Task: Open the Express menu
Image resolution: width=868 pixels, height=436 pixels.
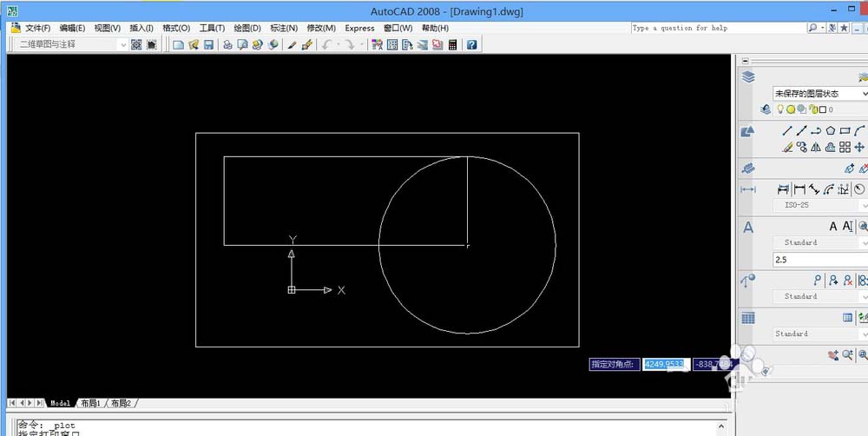Action: (x=359, y=28)
